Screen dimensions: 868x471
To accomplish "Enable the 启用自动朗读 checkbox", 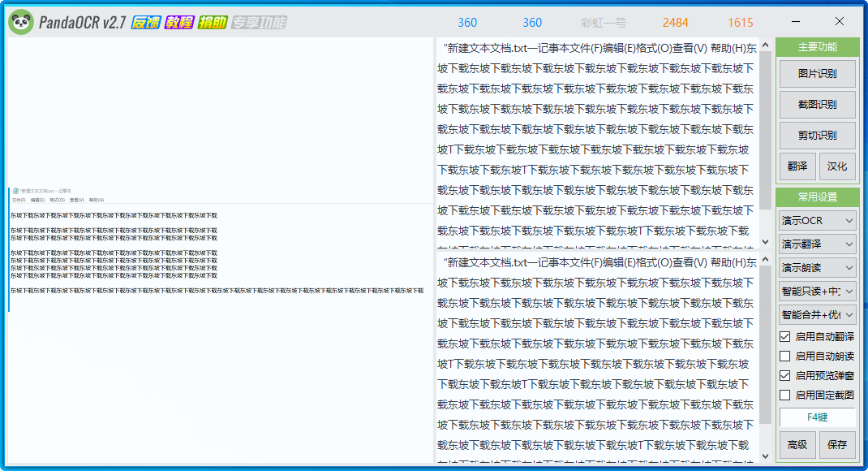I will [784, 356].
